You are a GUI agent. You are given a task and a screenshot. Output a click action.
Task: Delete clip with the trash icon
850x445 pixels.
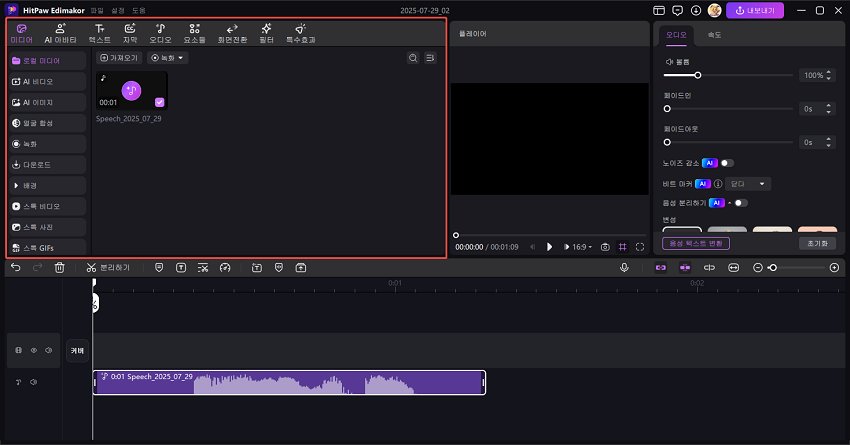click(x=60, y=267)
